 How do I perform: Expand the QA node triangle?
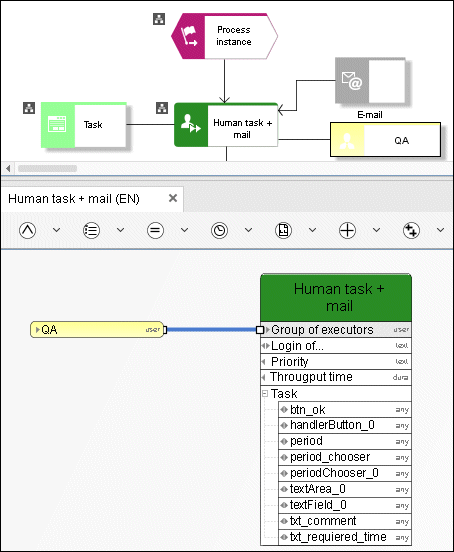(38, 330)
